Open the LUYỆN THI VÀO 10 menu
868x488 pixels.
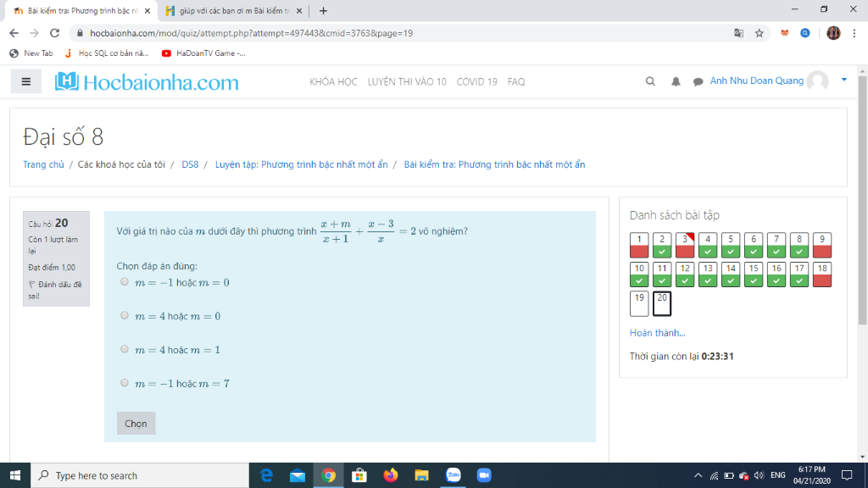(407, 81)
